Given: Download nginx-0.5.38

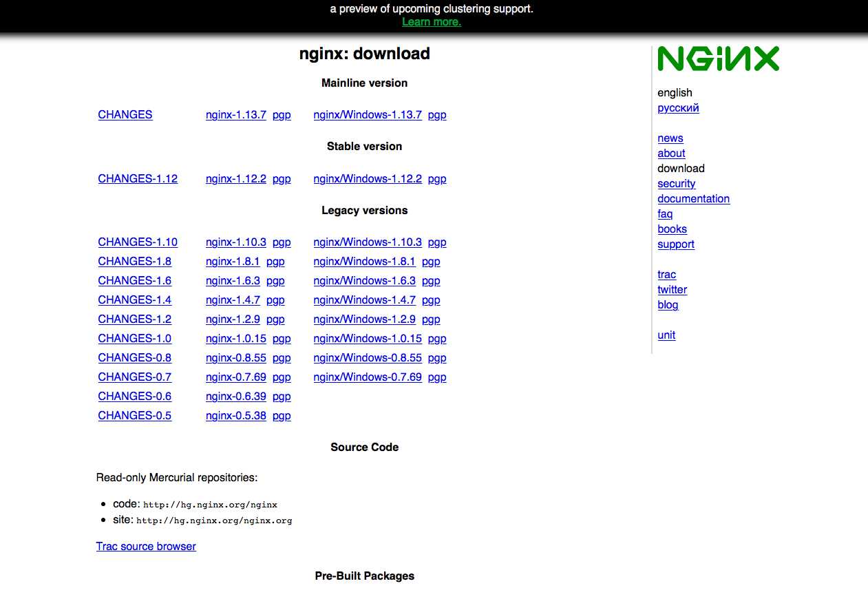Looking at the screenshot, I should point(236,416).
